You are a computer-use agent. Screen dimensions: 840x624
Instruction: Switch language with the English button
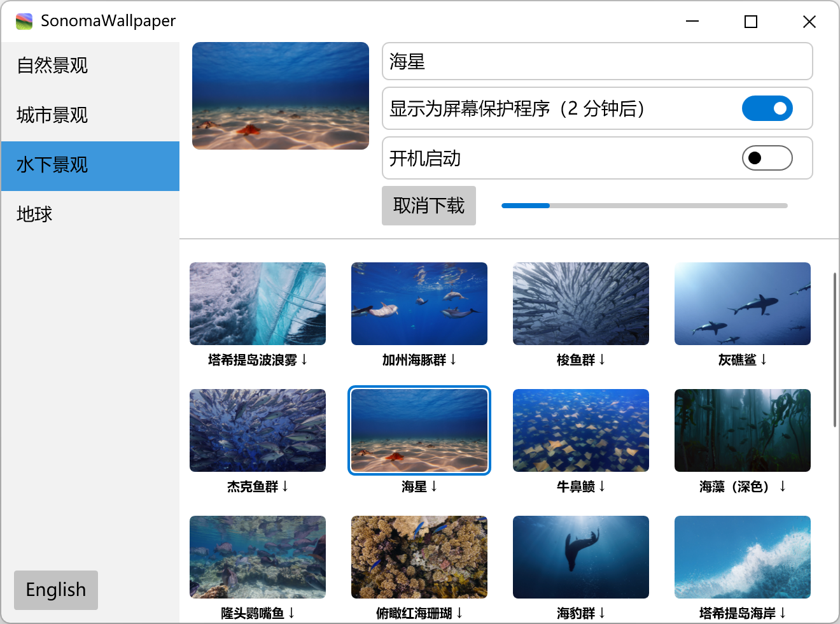[x=56, y=590]
